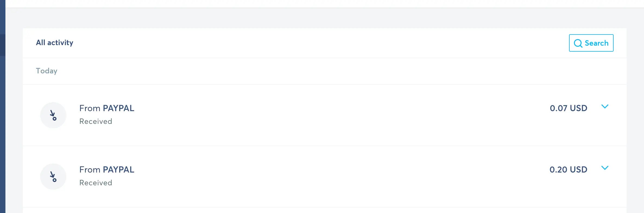Click the "Today" date section label
644x213 pixels.
(46, 71)
